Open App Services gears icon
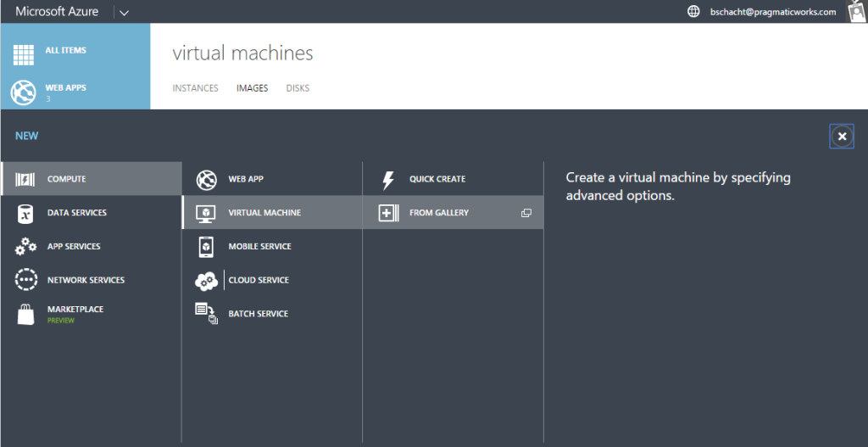Image resolution: width=868 pixels, height=447 pixels. click(x=25, y=247)
